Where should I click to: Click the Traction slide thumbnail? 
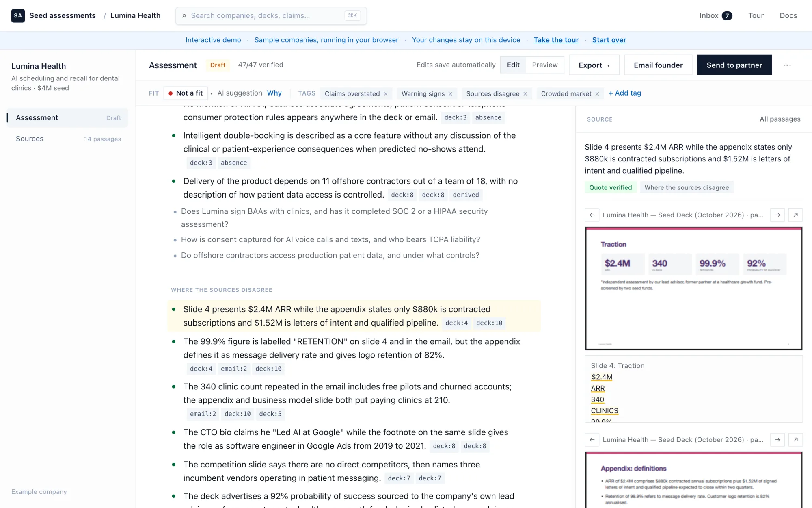(x=693, y=288)
